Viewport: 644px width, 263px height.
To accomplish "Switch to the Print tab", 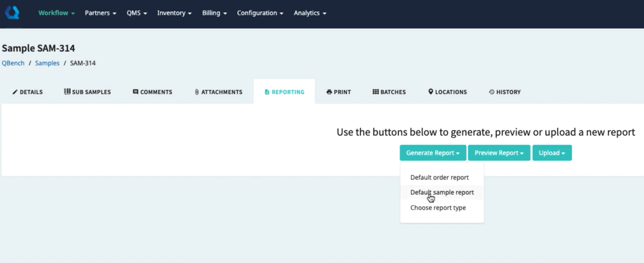I will tap(339, 92).
